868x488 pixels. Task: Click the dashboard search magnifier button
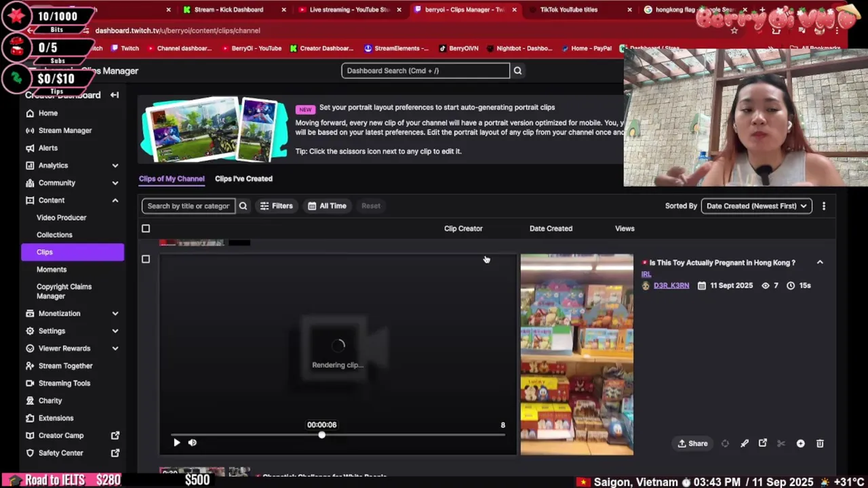517,70
